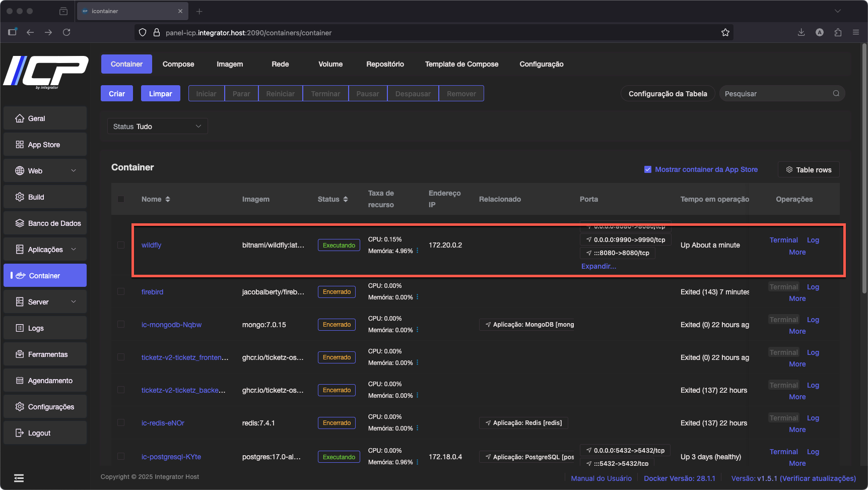Click the Banco de Dados stack icon
Image resolution: width=868 pixels, height=490 pixels.
click(x=20, y=223)
